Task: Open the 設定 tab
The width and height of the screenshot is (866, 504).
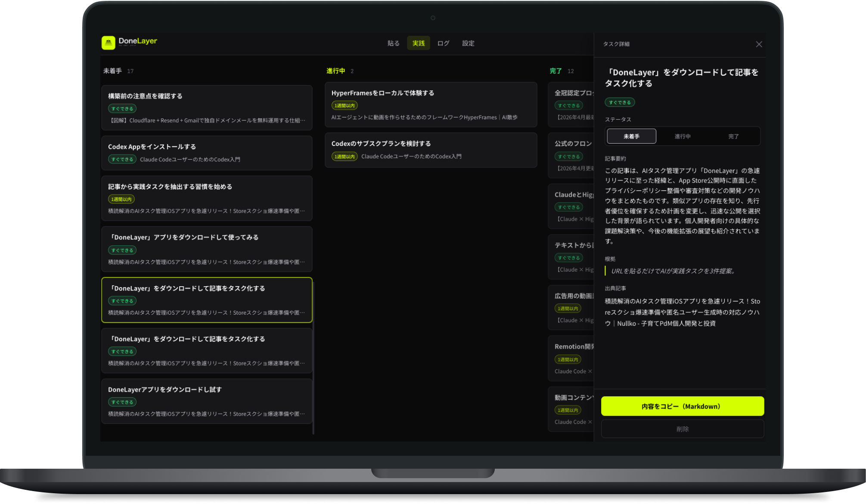Action: pyautogui.click(x=468, y=43)
